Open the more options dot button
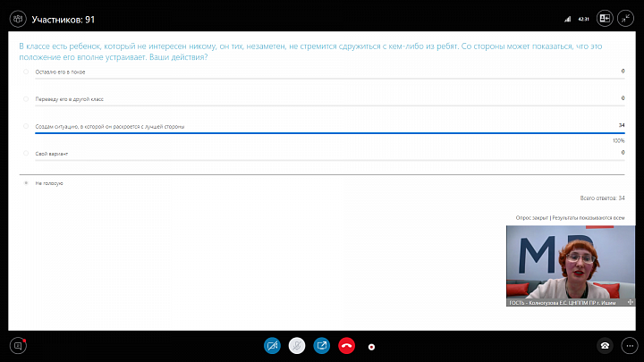This screenshot has width=644, height=362. click(x=371, y=346)
